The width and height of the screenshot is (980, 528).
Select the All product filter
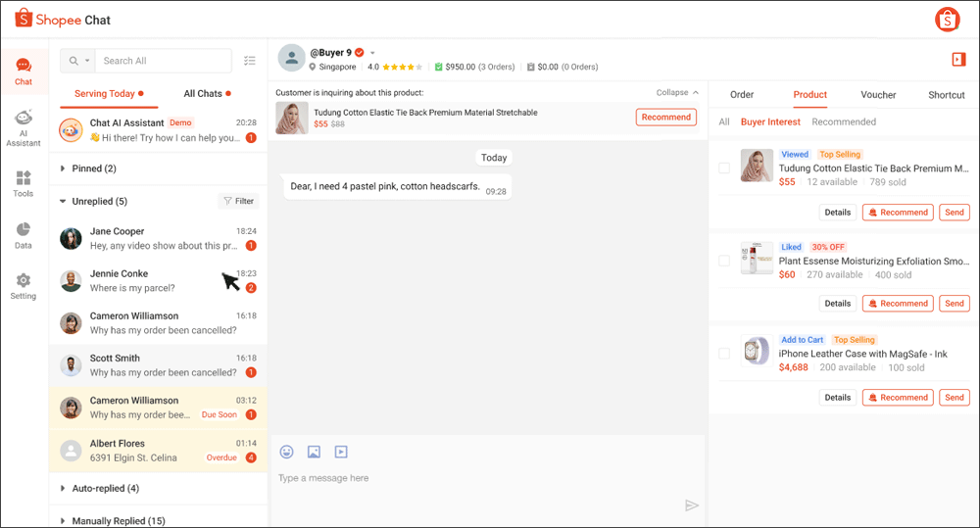[724, 121]
